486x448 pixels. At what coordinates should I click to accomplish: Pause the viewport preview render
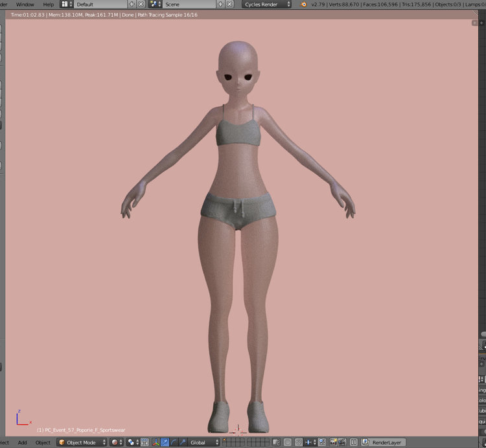coord(354,442)
